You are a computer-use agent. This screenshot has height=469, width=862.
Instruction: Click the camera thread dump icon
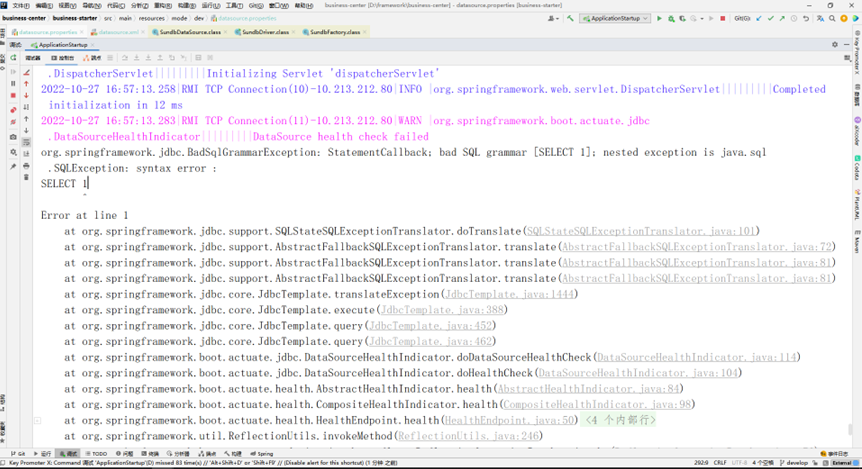[13, 137]
